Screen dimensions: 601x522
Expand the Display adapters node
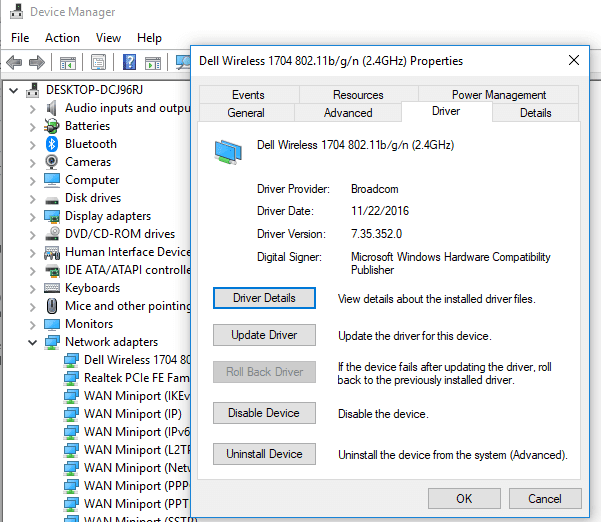tap(33, 217)
